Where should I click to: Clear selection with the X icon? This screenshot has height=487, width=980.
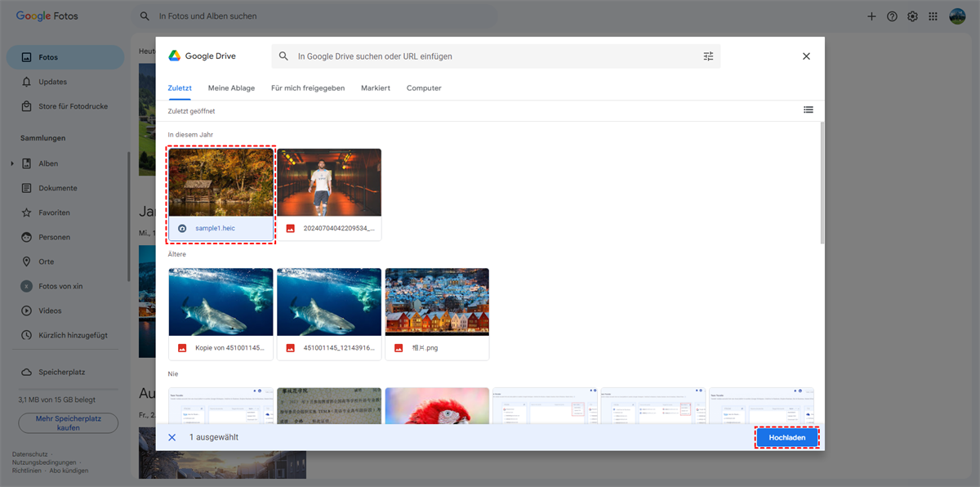point(171,437)
